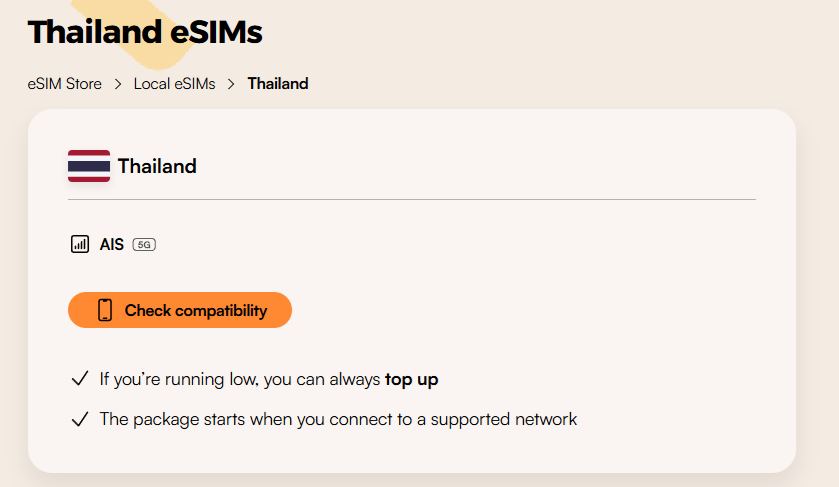Screen dimensions: 839x487
Task: Click the Thailand flag icon
Action: click(x=89, y=166)
